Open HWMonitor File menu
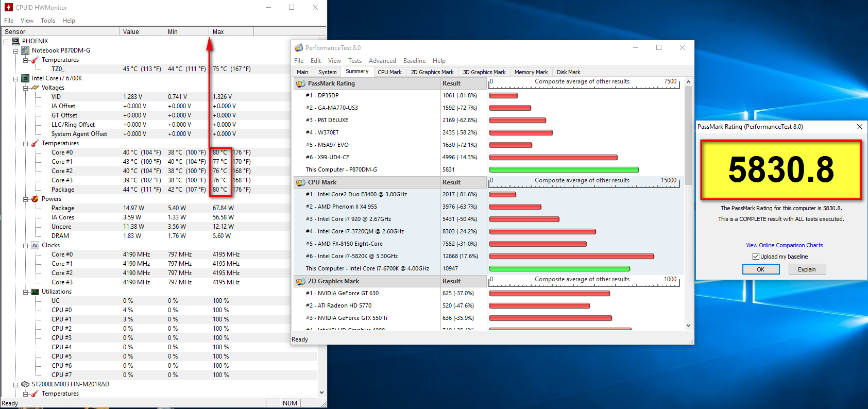The image size is (868, 409). (x=9, y=21)
